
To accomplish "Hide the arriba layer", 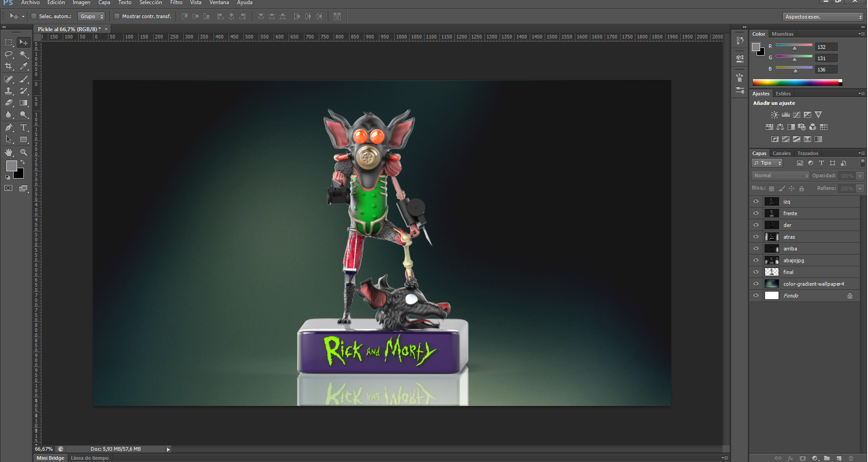I will coord(756,249).
